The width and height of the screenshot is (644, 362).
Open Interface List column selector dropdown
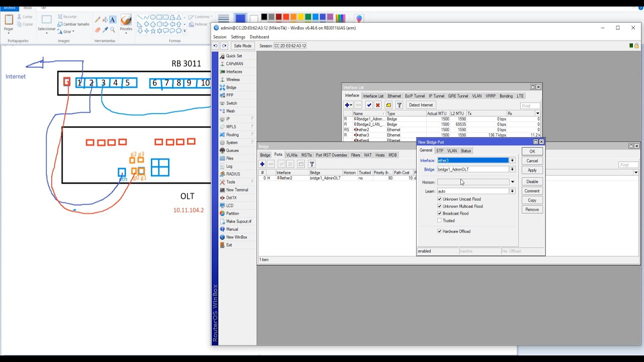(x=537, y=114)
